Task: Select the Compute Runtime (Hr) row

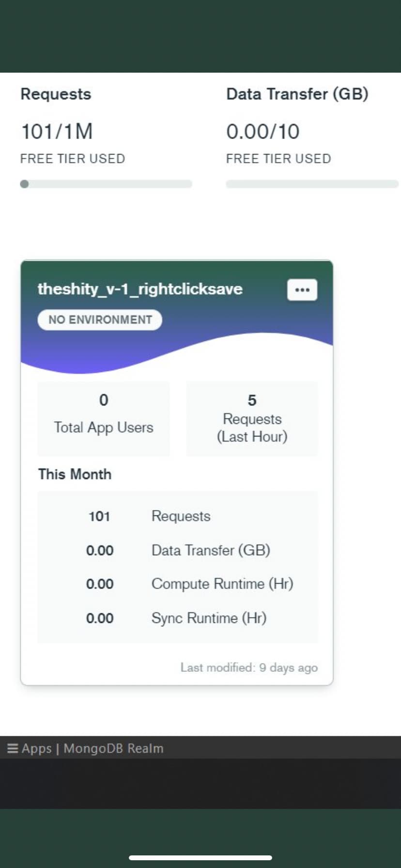Action: tap(178, 584)
